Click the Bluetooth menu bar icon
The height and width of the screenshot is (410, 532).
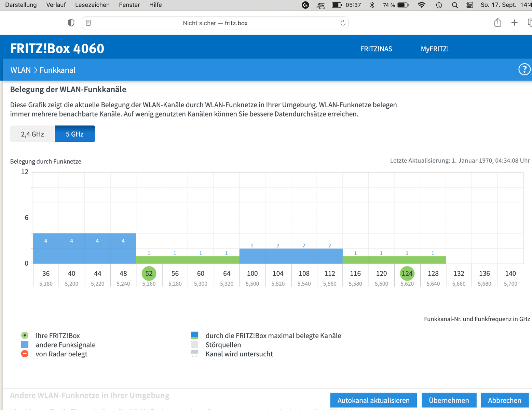click(372, 5)
